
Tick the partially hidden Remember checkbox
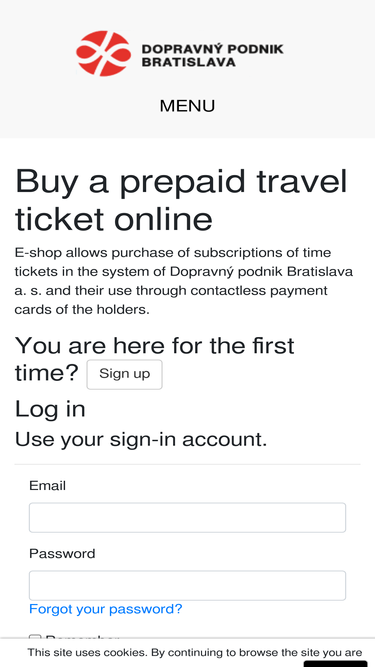(35, 637)
